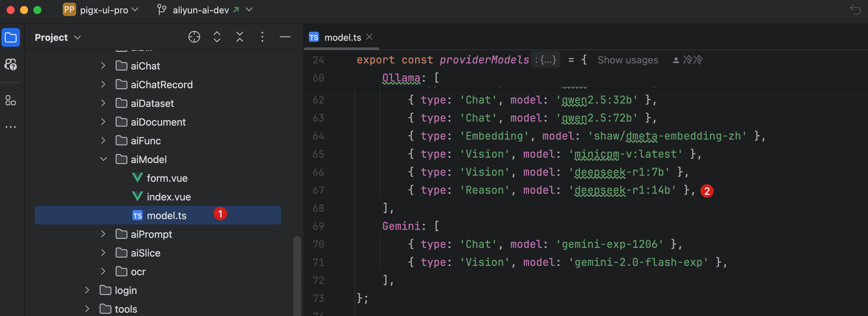Click 'deepseek-r1:14b' string on line 67
Screen dimensions: 868x316
[622, 190]
